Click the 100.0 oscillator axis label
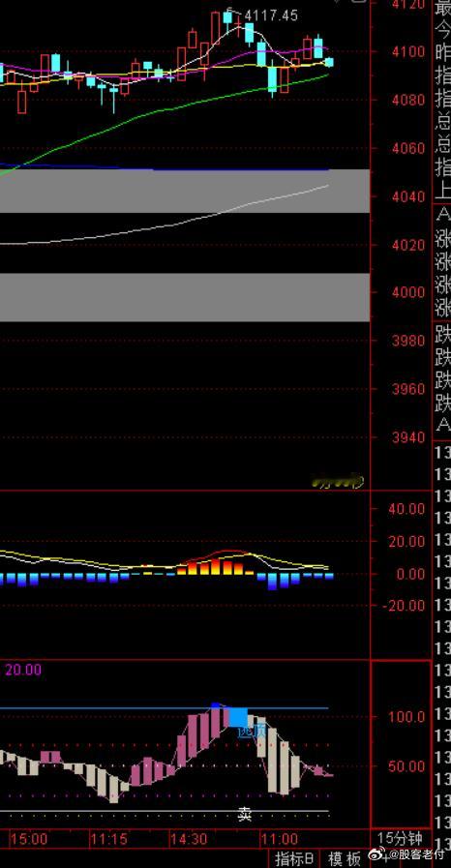This screenshot has width=451, height=868. [407, 716]
